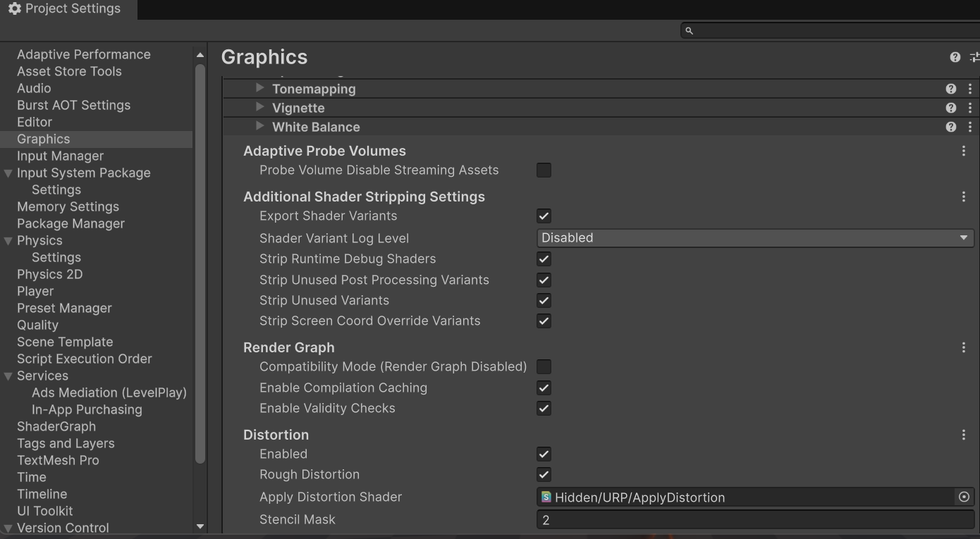Enable Probe Volume Disable Streaming Assets

[x=544, y=170]
